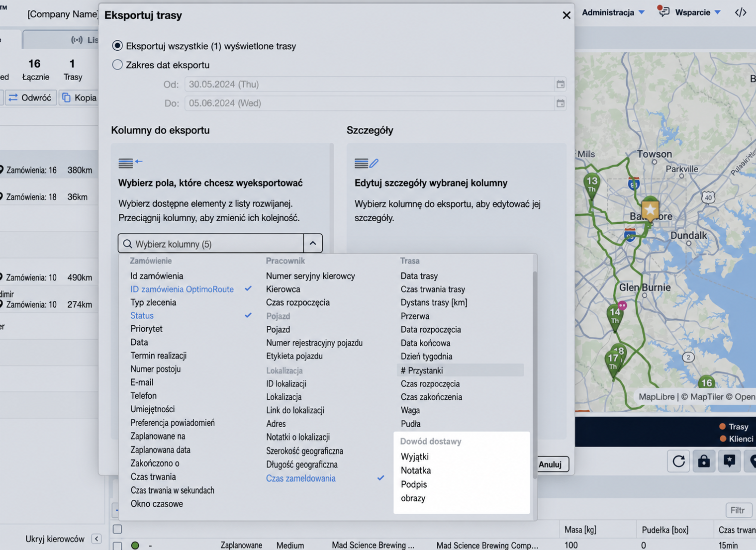Click the Pudełka [box] column header
Viewport: 756px width, 550px height.
coord(665,530)
